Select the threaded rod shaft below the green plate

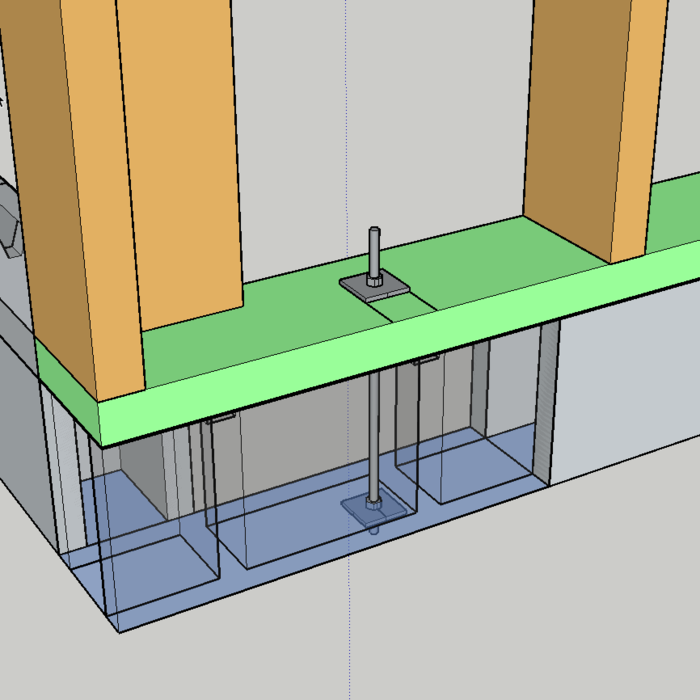coord(374,433)
